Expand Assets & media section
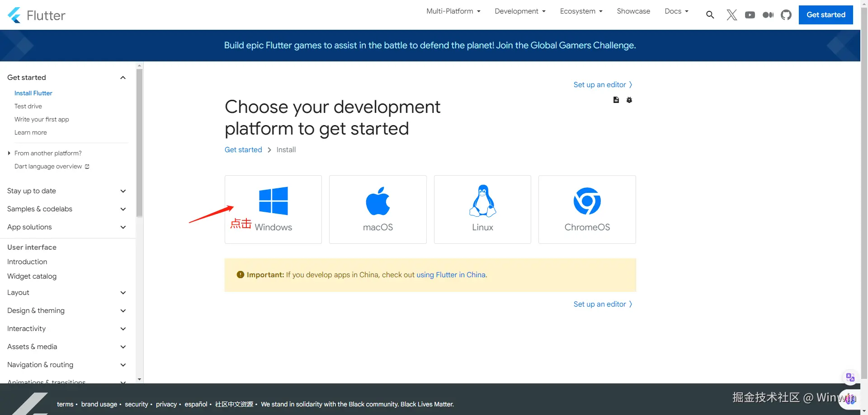The height and width of the screenshot is (415, 868). click(66, 347)
